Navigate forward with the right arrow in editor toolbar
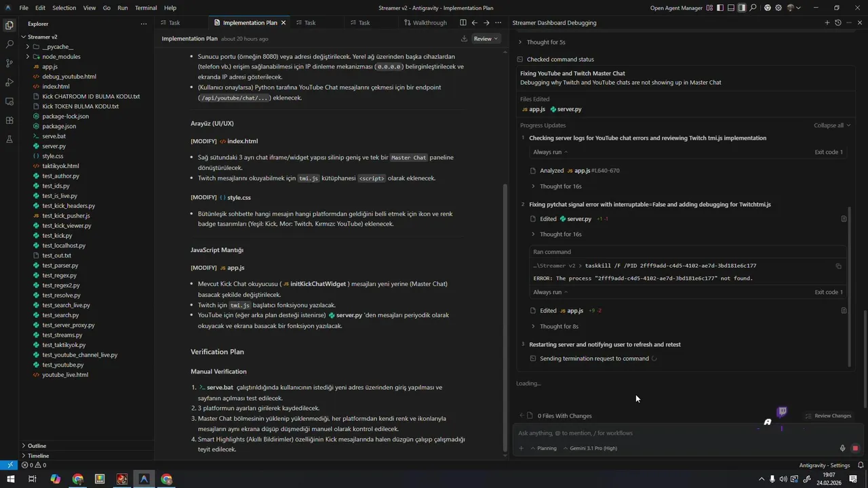The image size is (868, 488). 486,22
